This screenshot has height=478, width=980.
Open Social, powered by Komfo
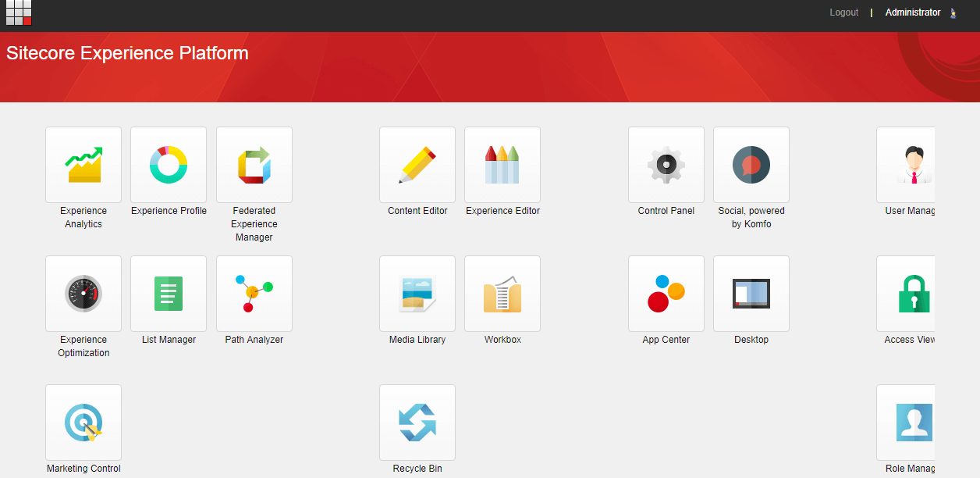pyautogui.click(x=751, y=165)
